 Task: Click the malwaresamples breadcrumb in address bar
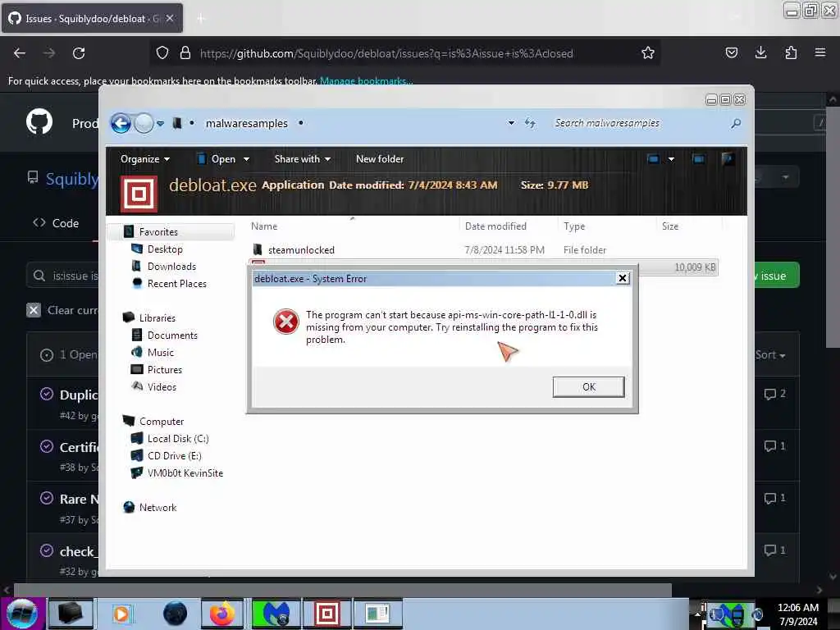[x=246, y=123]
